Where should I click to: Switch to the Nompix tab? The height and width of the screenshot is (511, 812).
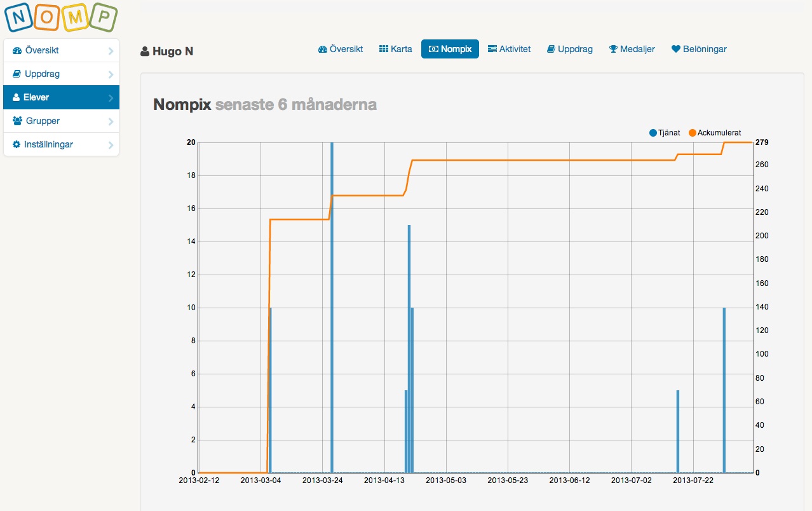[450, 48]
